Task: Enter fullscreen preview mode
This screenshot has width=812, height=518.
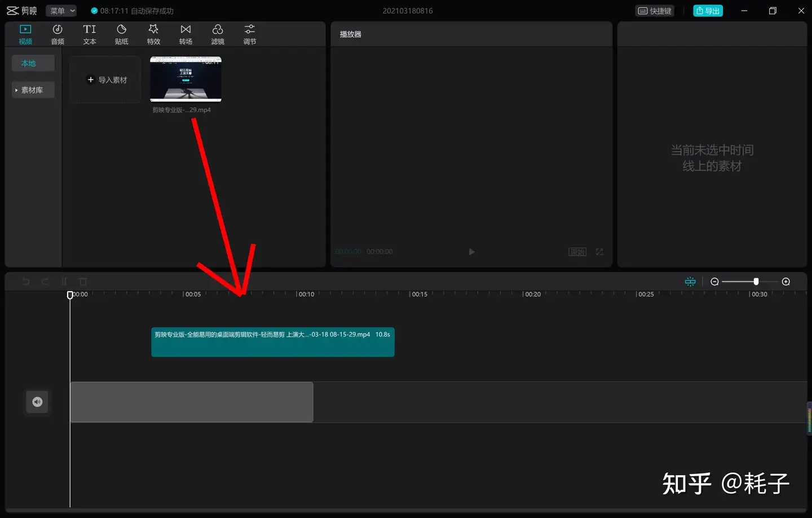Action: point(599,252)
